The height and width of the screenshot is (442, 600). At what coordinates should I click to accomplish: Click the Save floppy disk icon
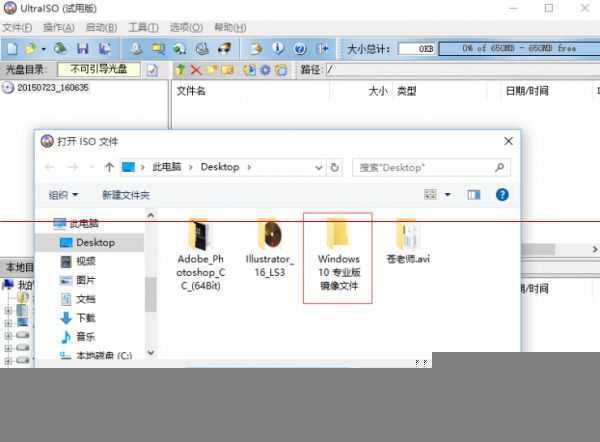[x=83, y=49]
